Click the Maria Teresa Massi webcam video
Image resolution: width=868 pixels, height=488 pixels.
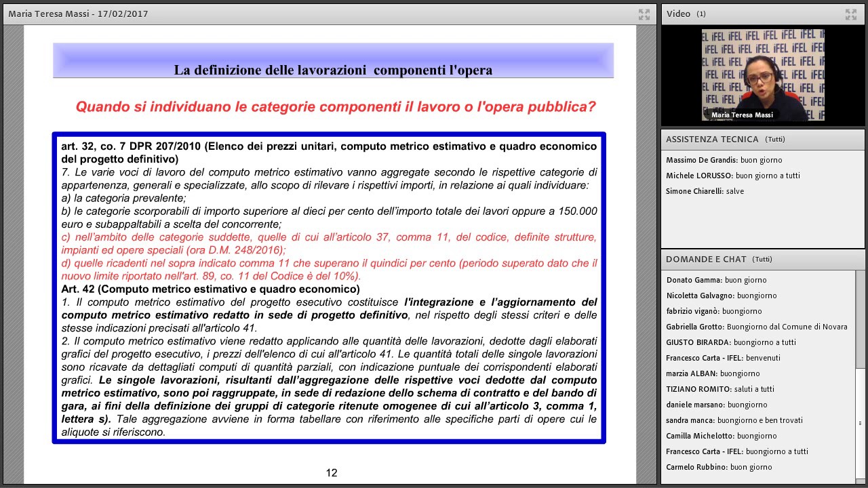point(763,75)
